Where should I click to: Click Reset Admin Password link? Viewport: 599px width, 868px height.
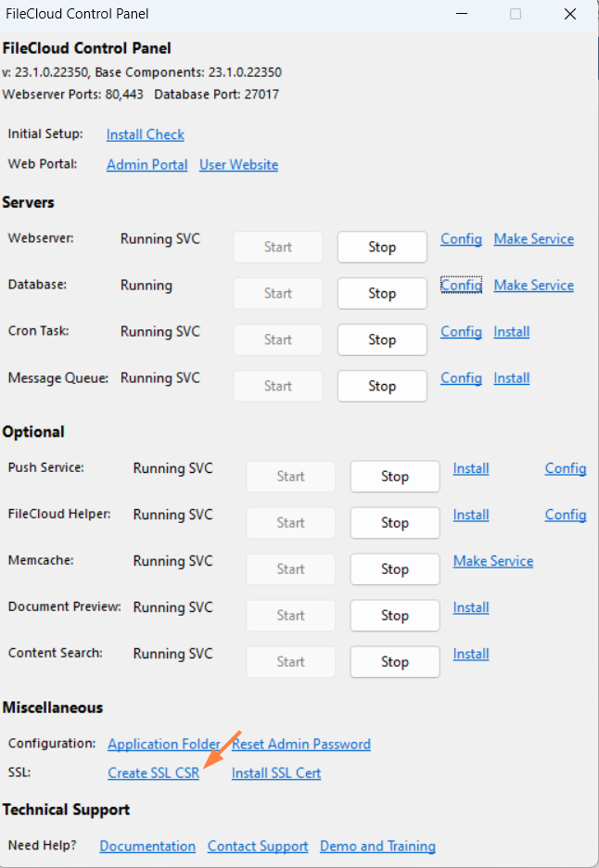(x=300, y=745)
